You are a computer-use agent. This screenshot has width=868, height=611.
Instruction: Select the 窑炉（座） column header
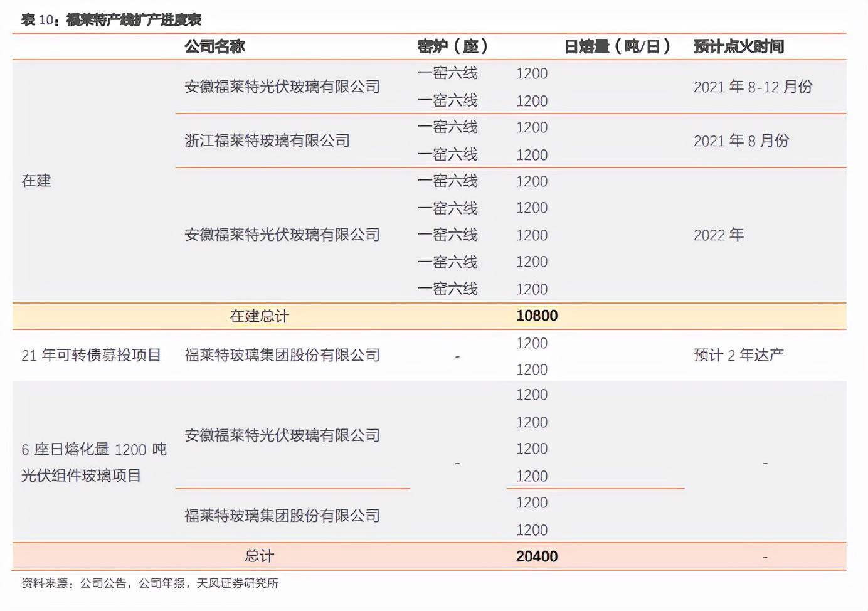point(452,46)
